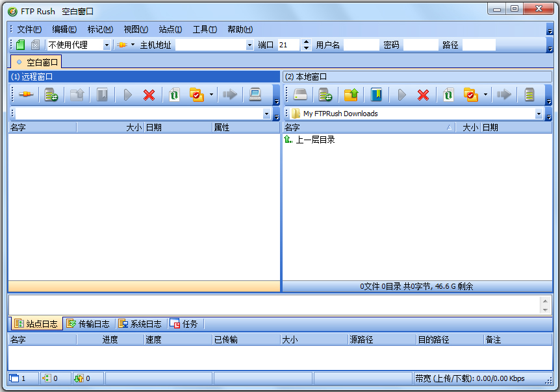Open the 主机地址 host address dropdown
The width and height of the screenshot is (560, 392).
pos(250,44)
